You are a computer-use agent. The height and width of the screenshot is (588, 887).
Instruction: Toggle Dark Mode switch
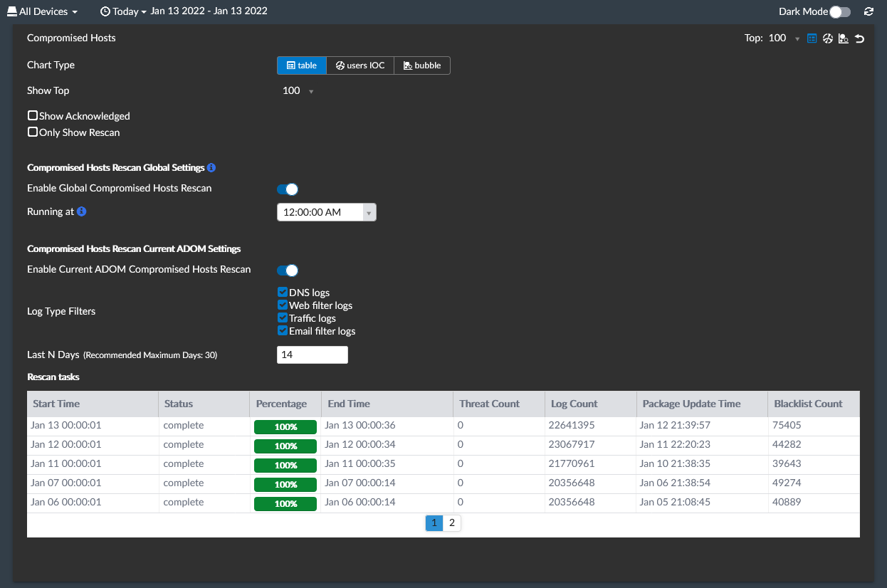coord(840,12)
